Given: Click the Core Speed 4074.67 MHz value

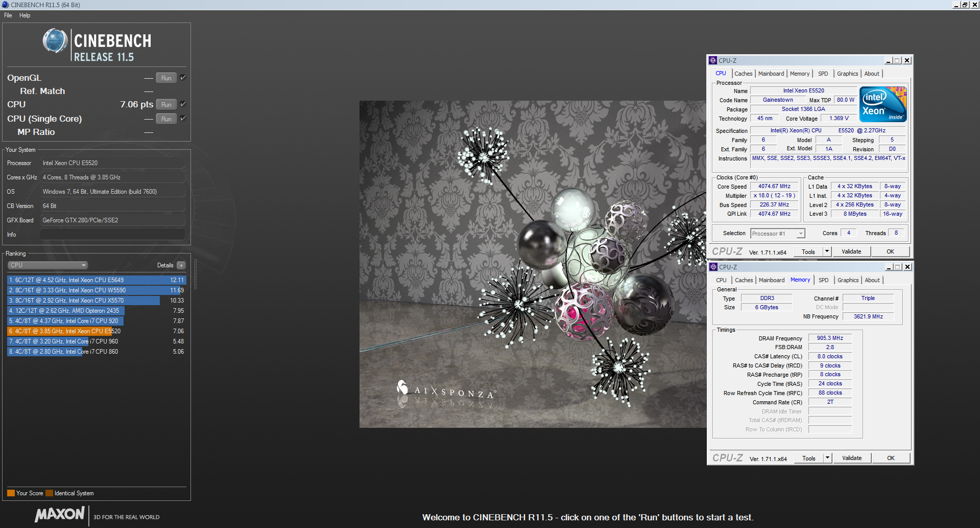Looking at the screenshot, I should 774,187.
